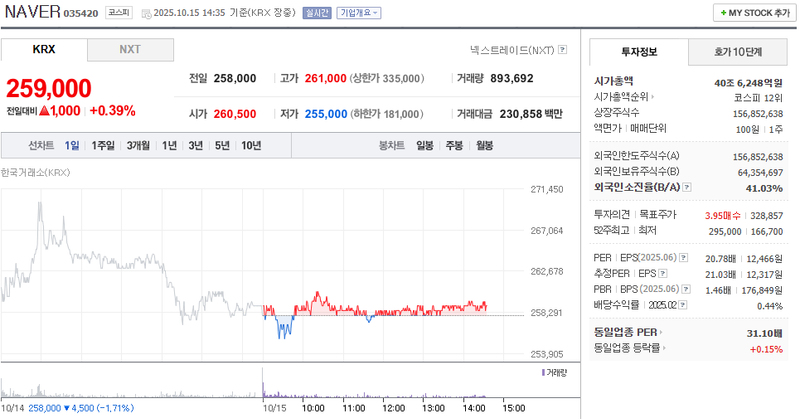Open the 기업개요 dropdown

pyautogui.click(x=358, y=13)
